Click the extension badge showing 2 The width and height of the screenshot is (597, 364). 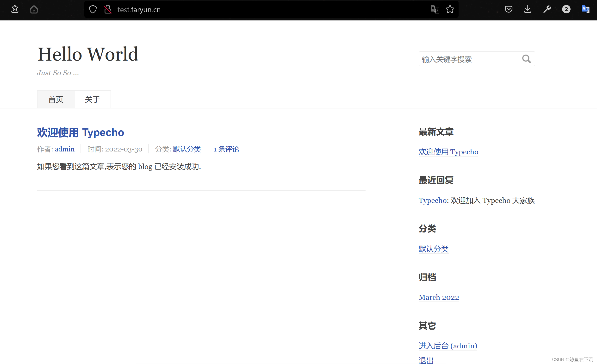(x=566, y=9)
